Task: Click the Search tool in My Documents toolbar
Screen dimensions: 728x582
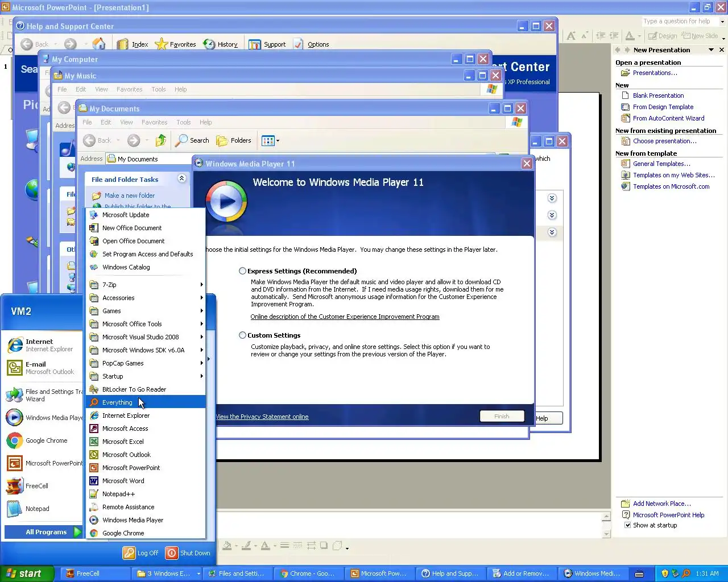Action: [x=192, y=140]
